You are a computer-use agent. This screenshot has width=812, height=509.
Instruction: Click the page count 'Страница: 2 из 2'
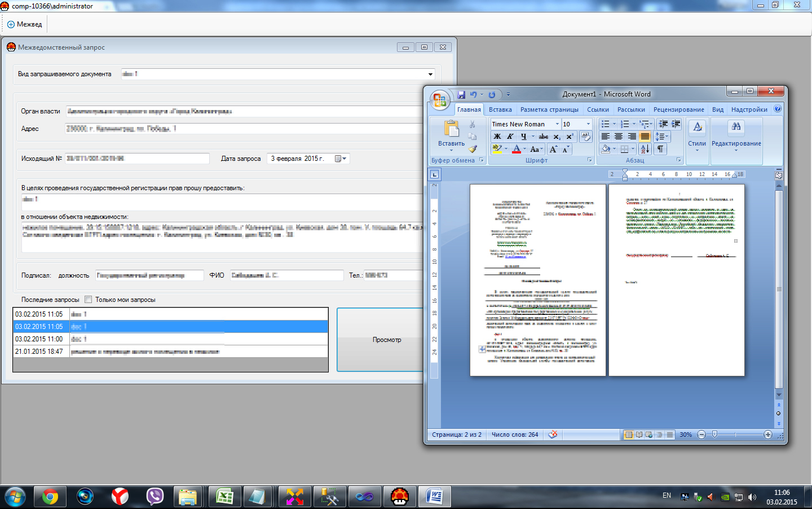(x=457, y=435)
